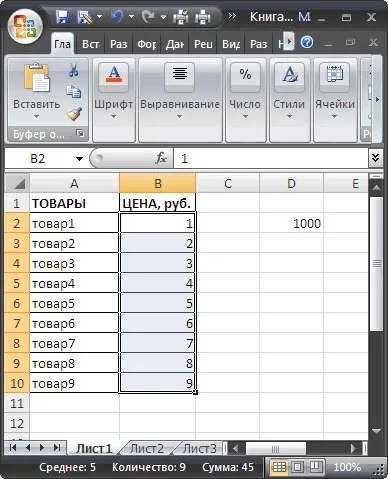Switch to Page Layout view
The width and height of the screenshot is (388, 479).
[x=297, y=467]
